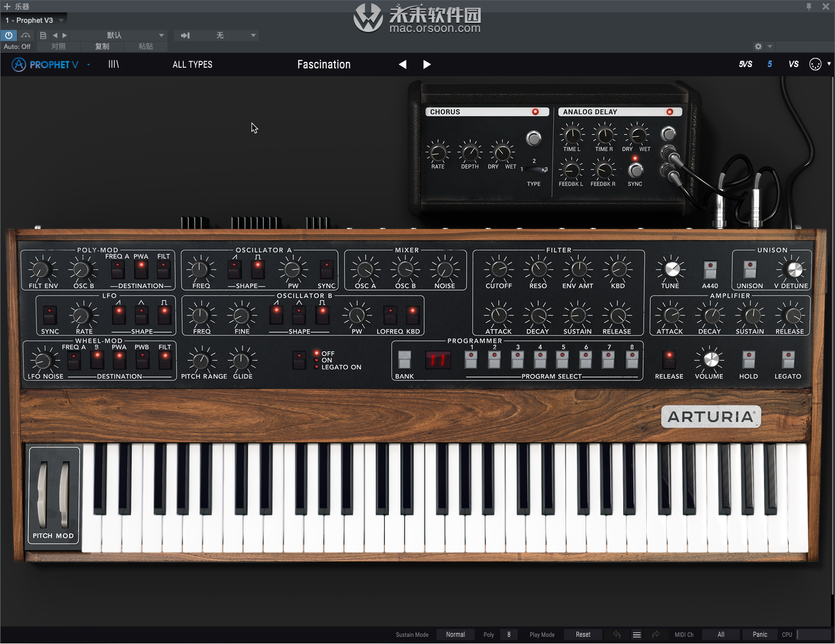Toggle the A440 tuning switch
835x644 pixels.
click(x=711, y=270)
